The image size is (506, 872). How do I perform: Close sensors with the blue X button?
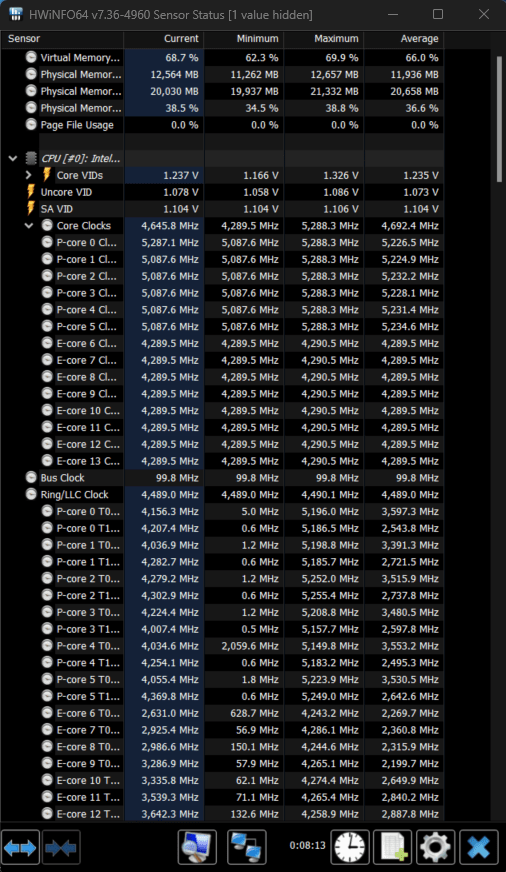(x=478, y=847)
